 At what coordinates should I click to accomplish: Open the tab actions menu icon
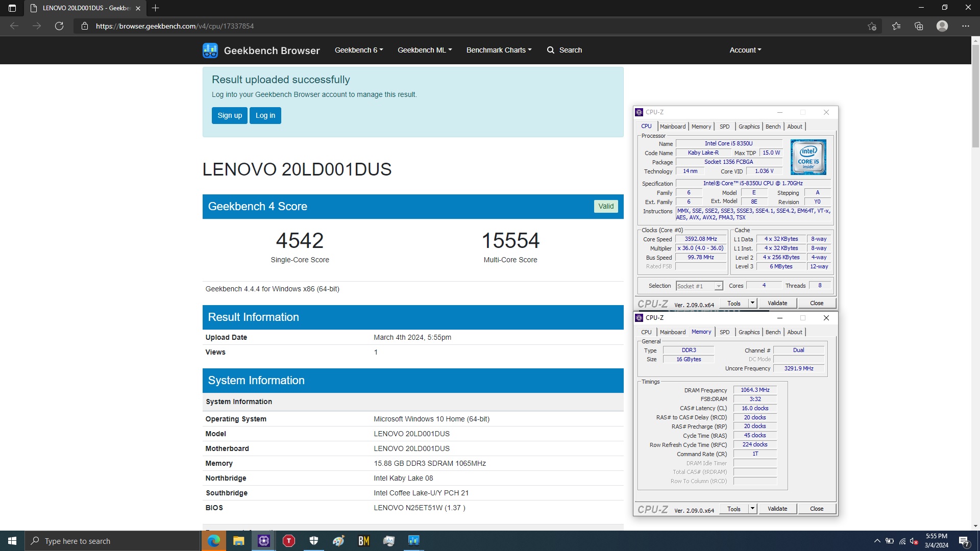click(12, 8)
